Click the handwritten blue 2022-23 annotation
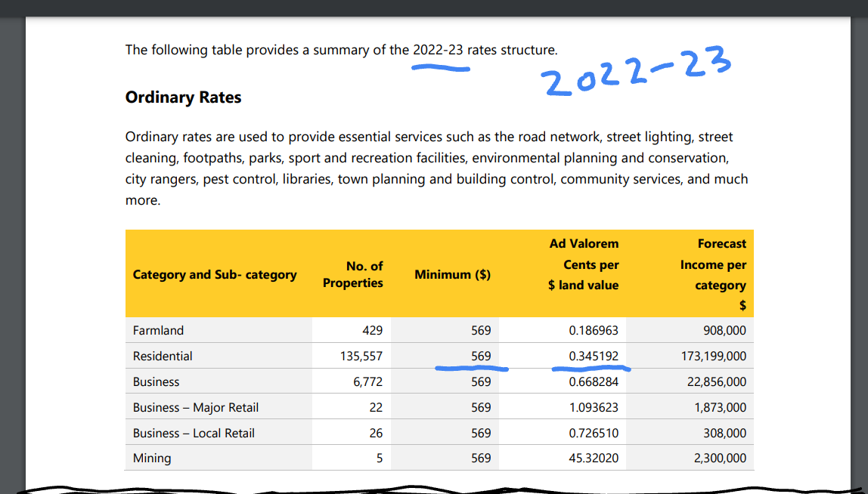 637,71
